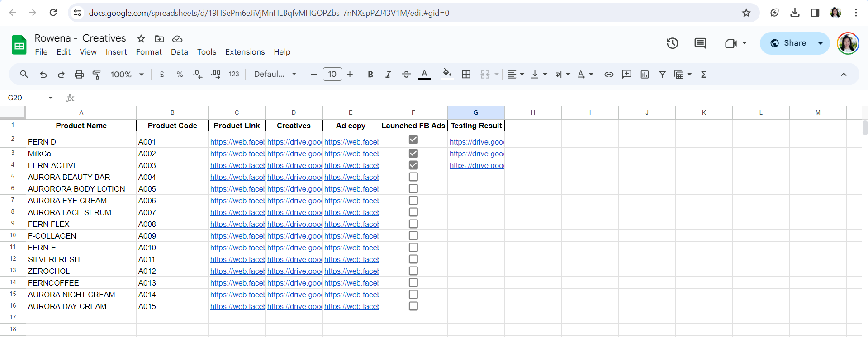Viewport: 868px width, 337px height.
Task: Check Launched FB Ads for AURORA BEAUTY BAR
Action: (x=413, y=177)
